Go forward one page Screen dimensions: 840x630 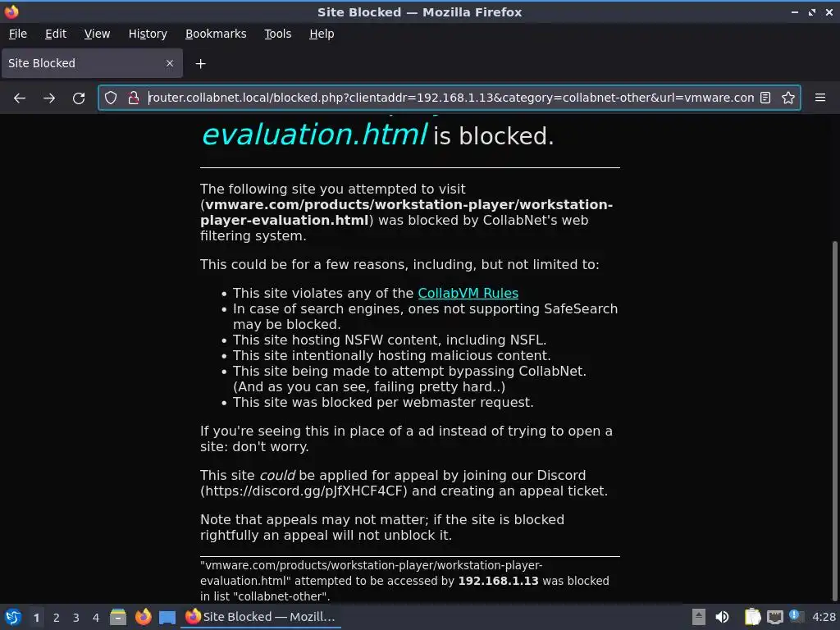(x=48, y=98)
